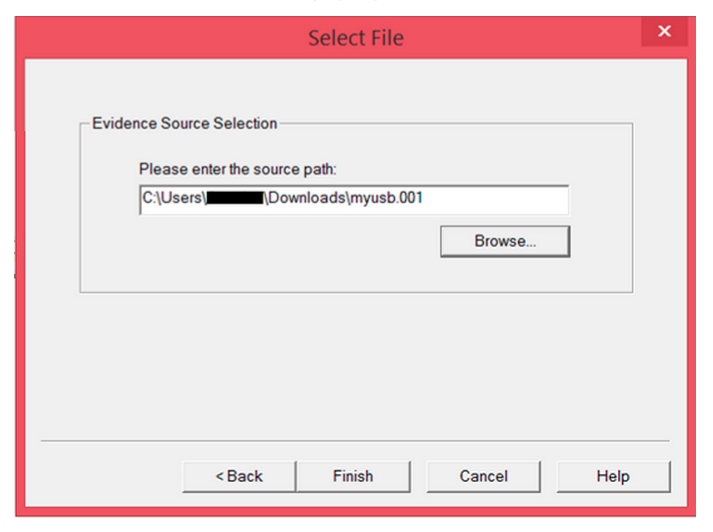This screenshot has width=713, height=532.
Task: Click the blacked-out username in the path
Action: (234, 199)
